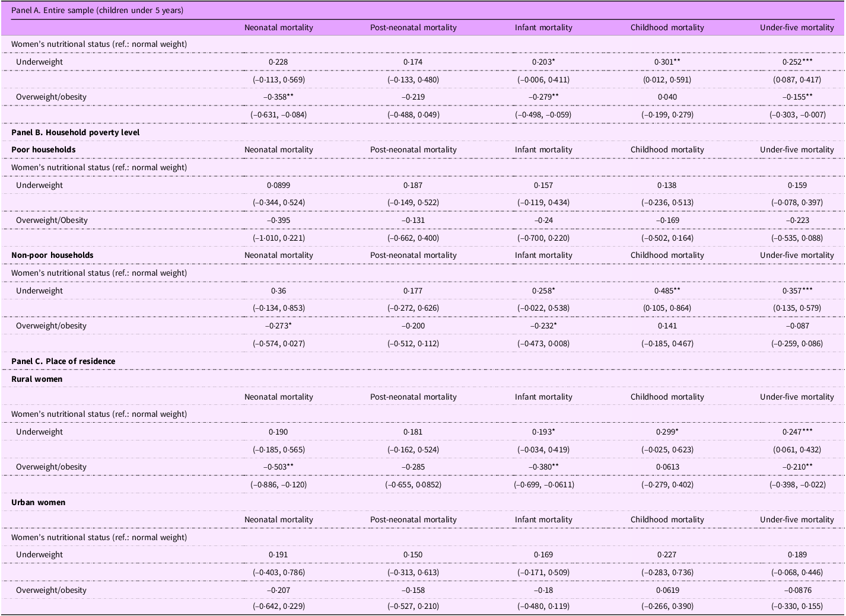Select the 0·357*** under-five coefficient

797,291
